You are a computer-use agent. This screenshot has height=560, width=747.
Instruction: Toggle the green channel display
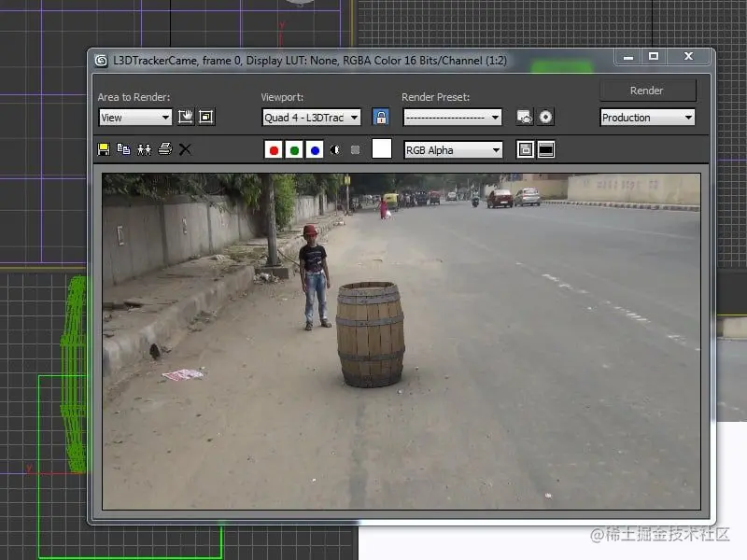click(x=294, y=148)
